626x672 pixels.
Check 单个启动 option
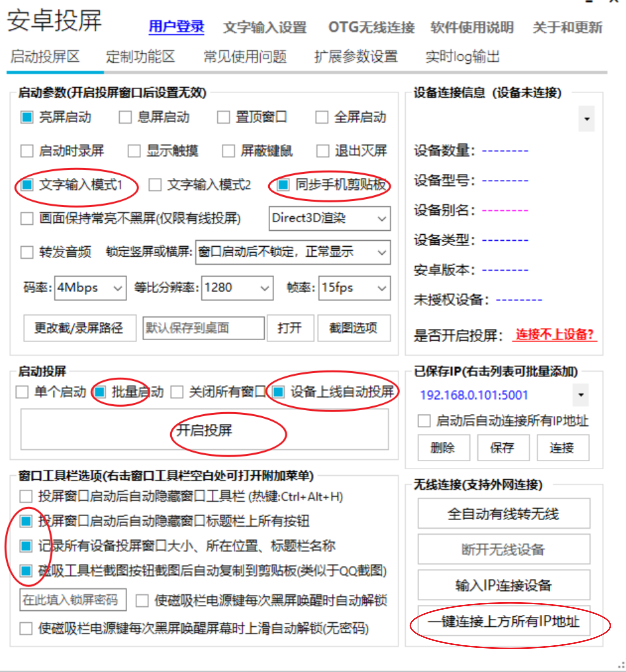tap(21, 392)
